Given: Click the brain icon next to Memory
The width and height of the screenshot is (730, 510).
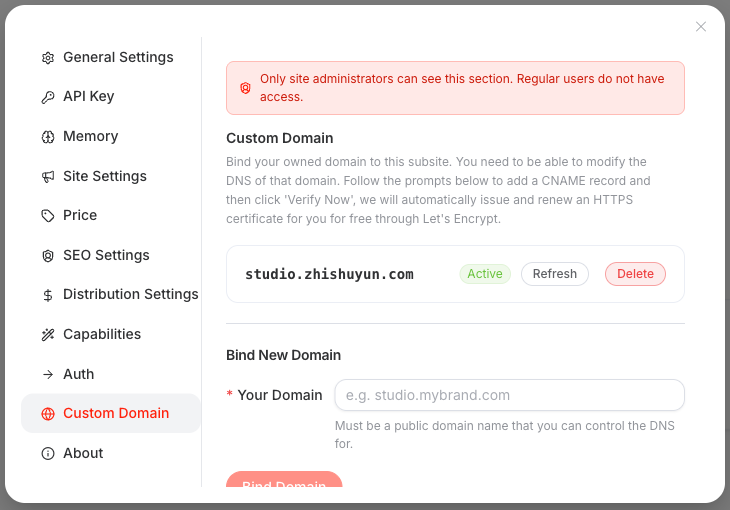Looking at the screenshot, I should point(47,137).
